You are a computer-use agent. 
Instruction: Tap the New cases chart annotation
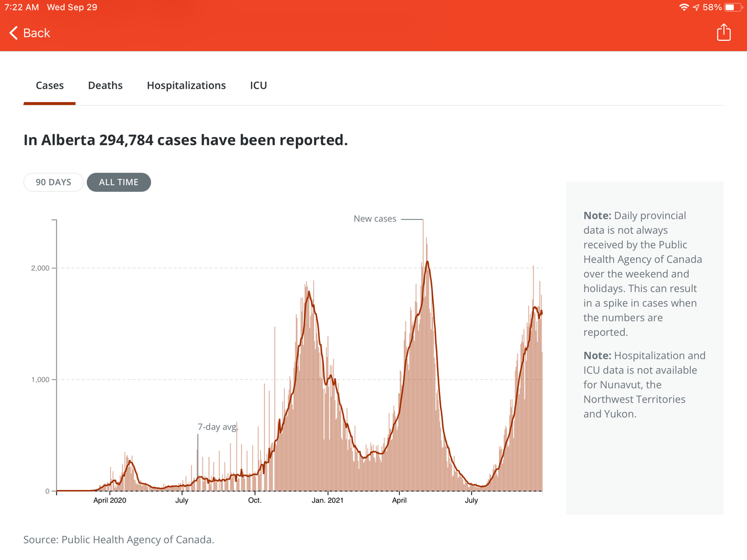tap(375, 219)
